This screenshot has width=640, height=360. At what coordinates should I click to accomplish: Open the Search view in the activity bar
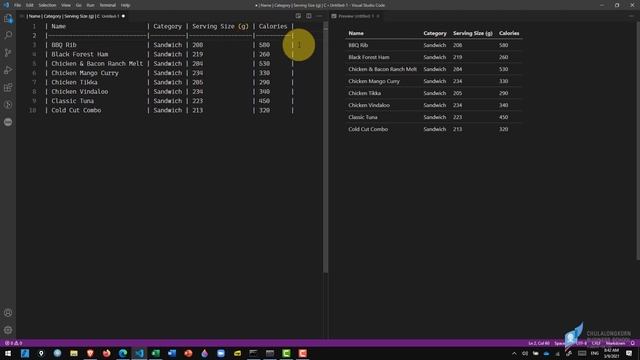click(x=8, y=36)
